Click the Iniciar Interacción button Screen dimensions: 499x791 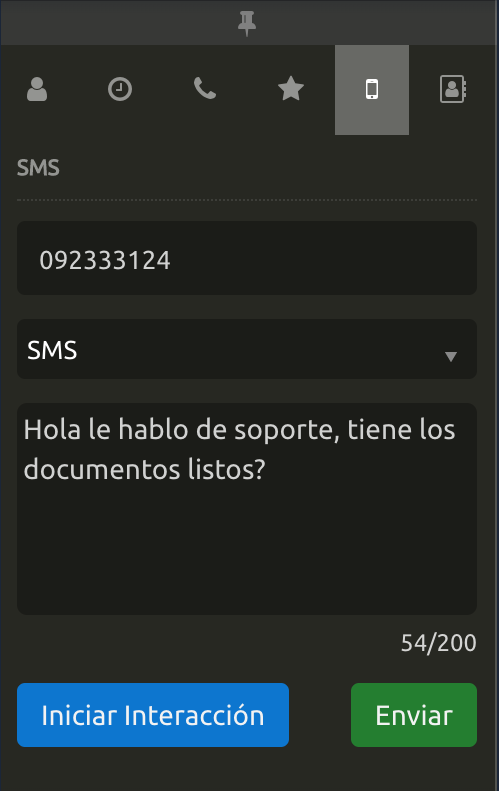(x=153, y=715)
